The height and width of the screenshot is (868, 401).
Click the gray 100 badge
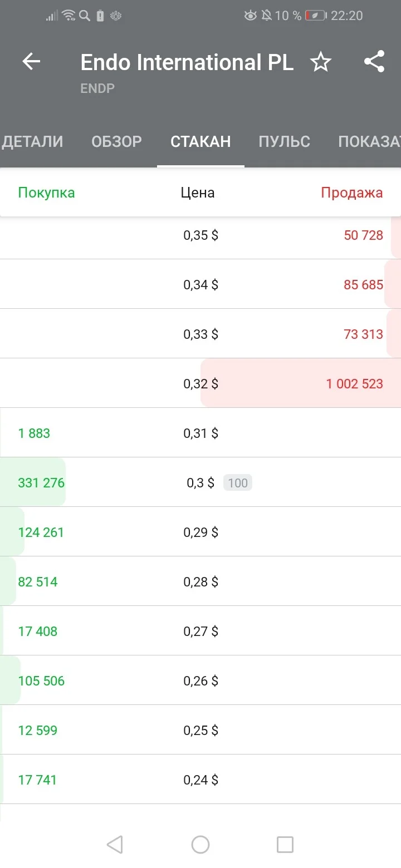(x=238, y=482)
